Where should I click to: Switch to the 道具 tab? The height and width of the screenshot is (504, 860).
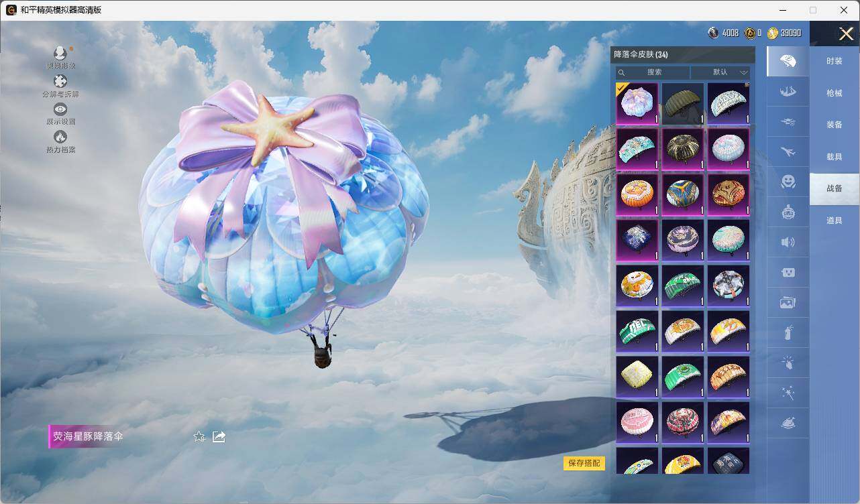(x=834, y=220)
